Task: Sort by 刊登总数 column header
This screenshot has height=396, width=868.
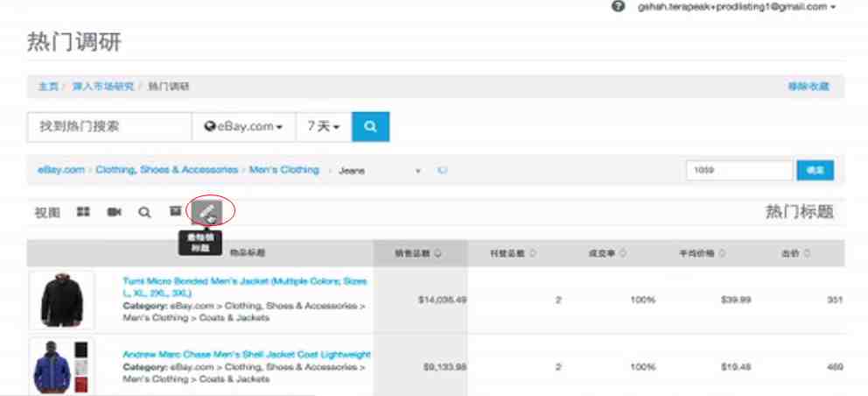Action: pos(513,253)
